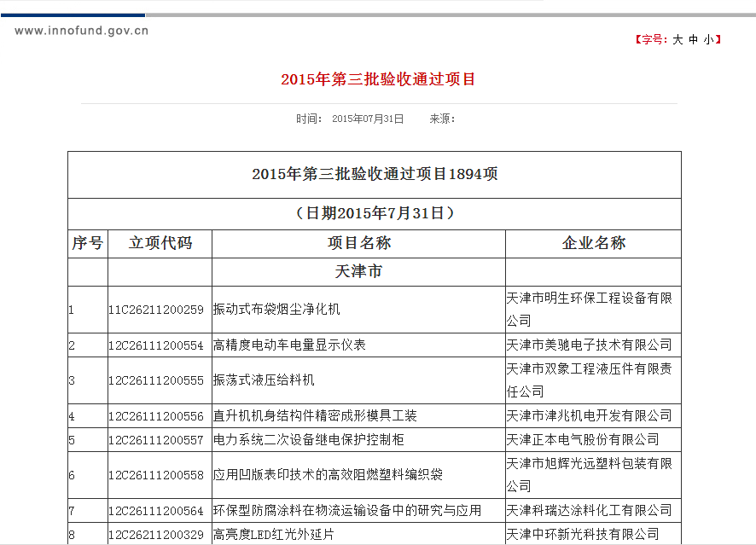Click the red page title 2015年第三批验收通过项目

pyautogui.click(x=378, y=79)
